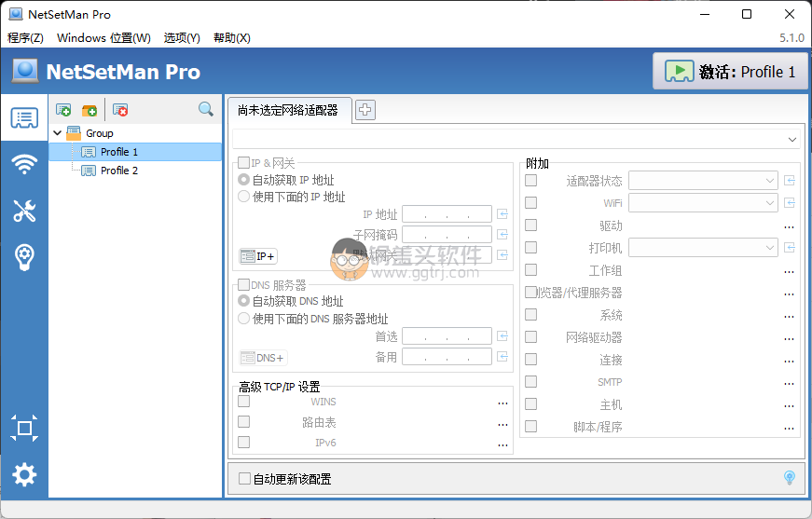812x519 pixels.
Task: Open browser/proxy settings ellipsis
Action: point(789,294)
